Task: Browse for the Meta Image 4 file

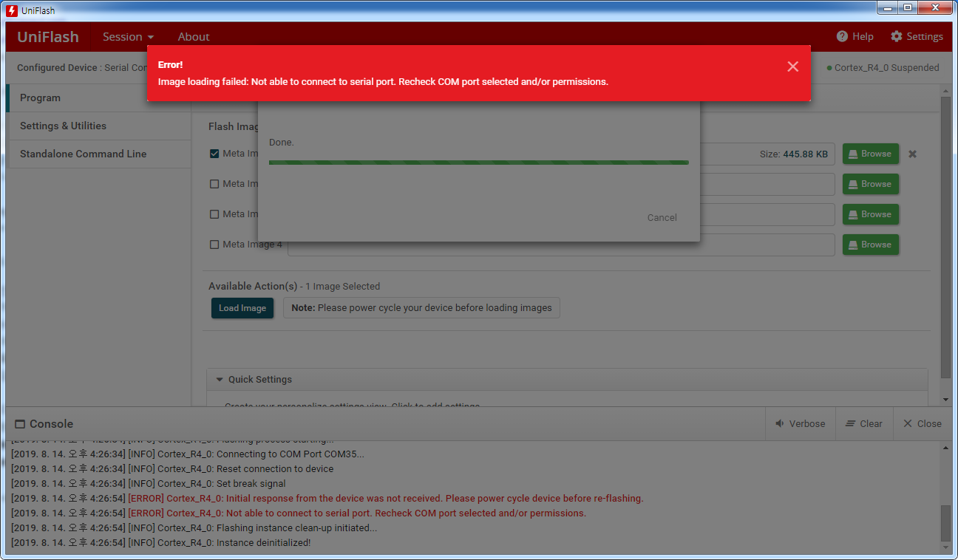Action: 871,245
